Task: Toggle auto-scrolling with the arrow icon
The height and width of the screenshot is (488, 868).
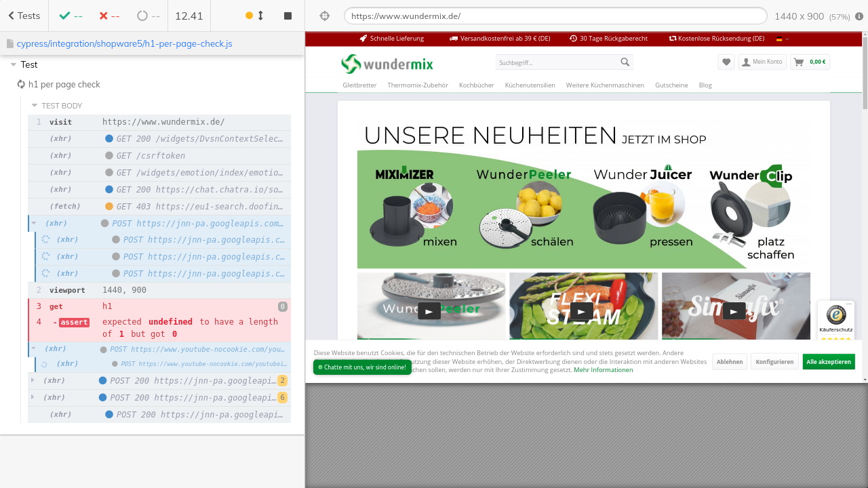Action: [260, 16]
